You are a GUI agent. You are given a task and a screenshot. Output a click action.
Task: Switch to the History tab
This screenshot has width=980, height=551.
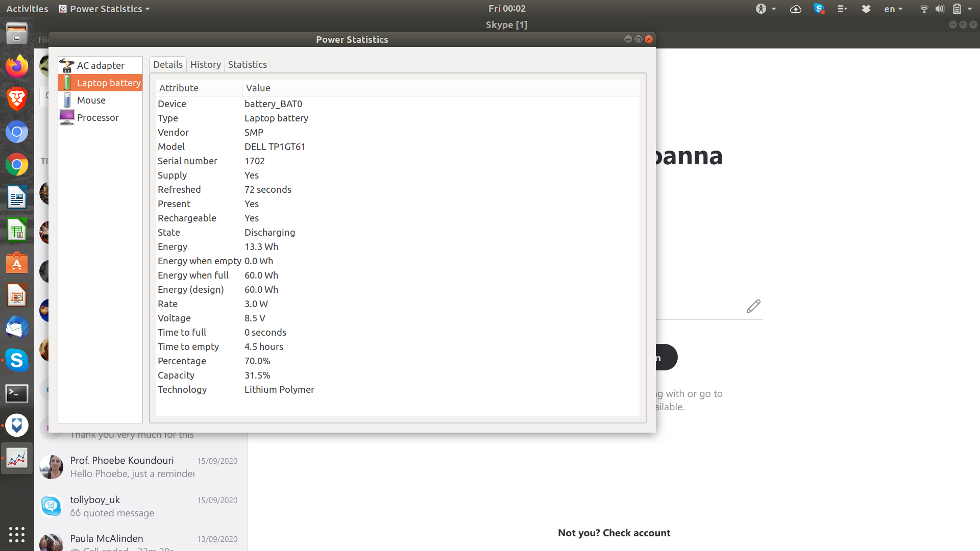(206, 64)
